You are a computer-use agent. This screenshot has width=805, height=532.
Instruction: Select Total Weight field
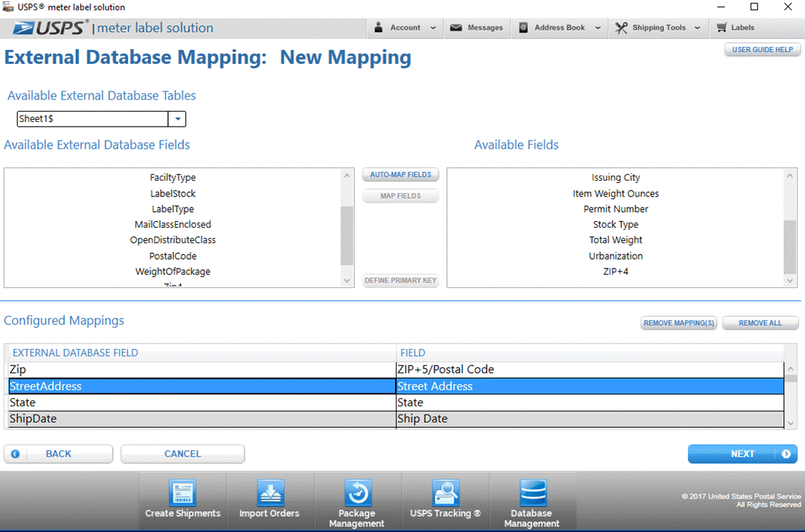615,240
